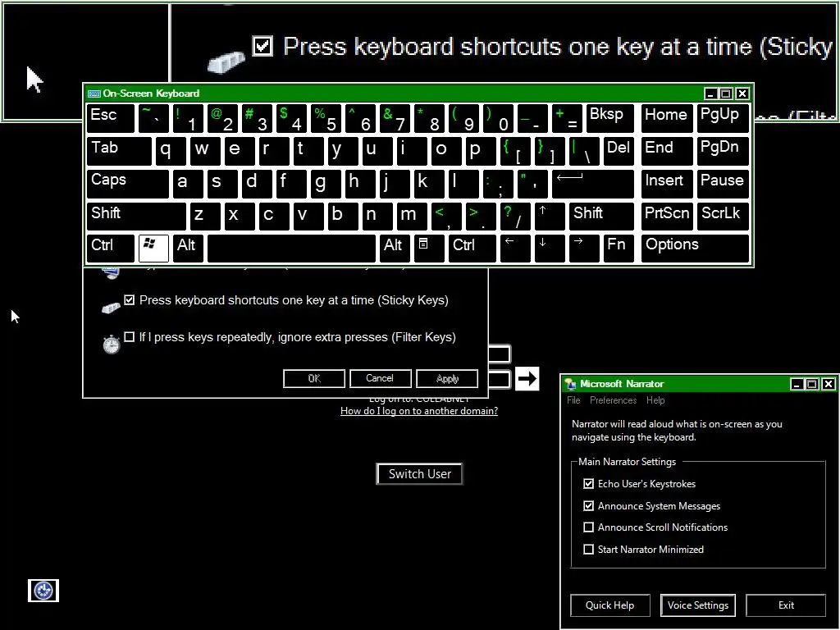Uncheck Sticky Keys checkbox in dialog
This screenshot has height=630, width=840.
click(x=129, y=300)
